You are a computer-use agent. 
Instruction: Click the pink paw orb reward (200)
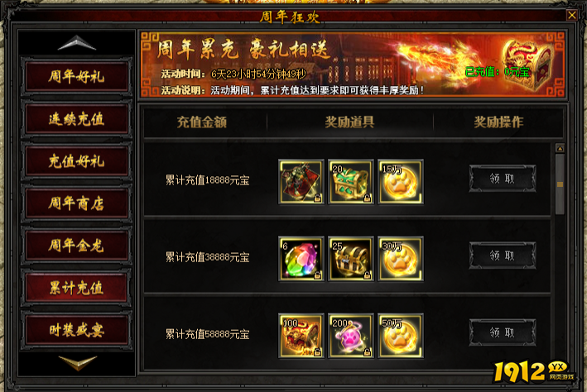351,336
